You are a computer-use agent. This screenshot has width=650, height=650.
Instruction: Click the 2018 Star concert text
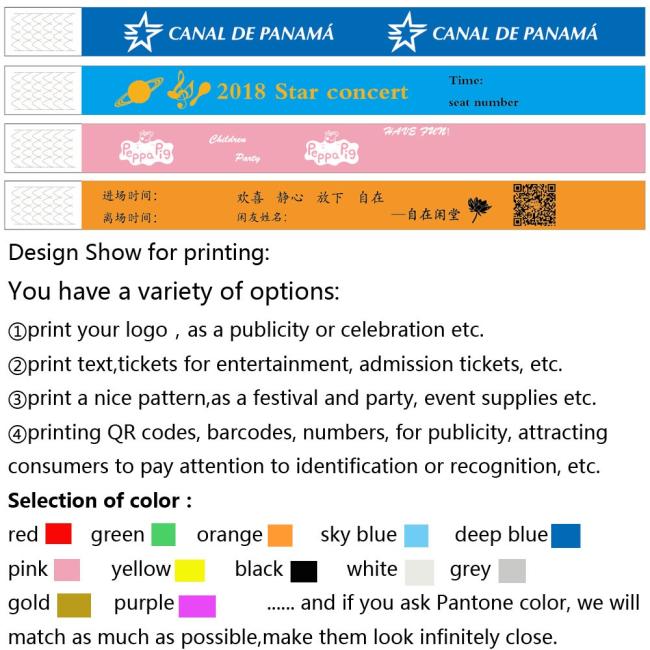[313, 92]
